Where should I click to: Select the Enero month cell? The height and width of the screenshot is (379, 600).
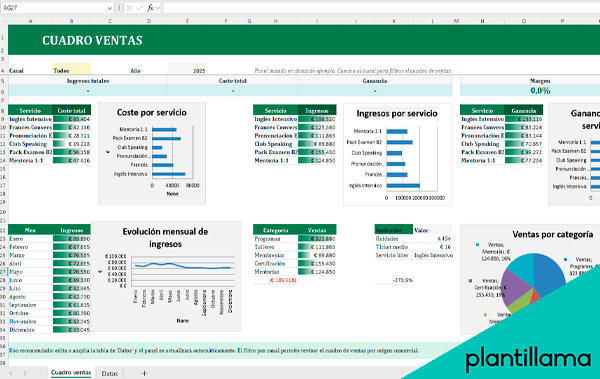[30, 239]
